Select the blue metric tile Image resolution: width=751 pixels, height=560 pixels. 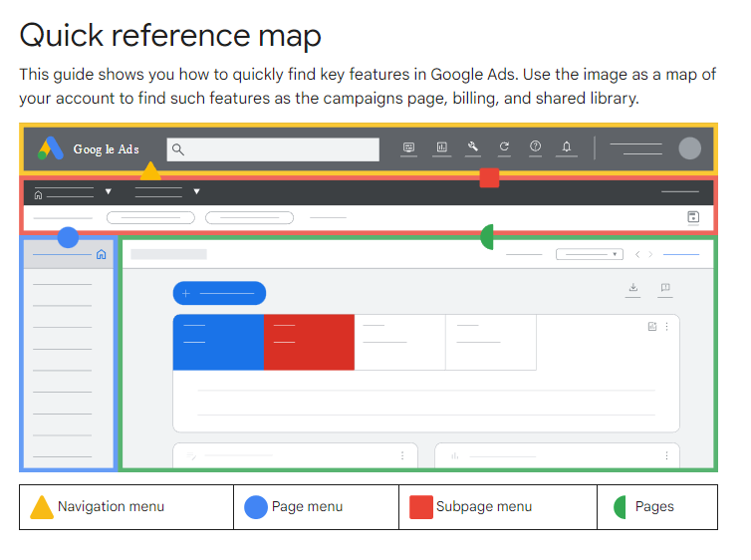(218, 342)
